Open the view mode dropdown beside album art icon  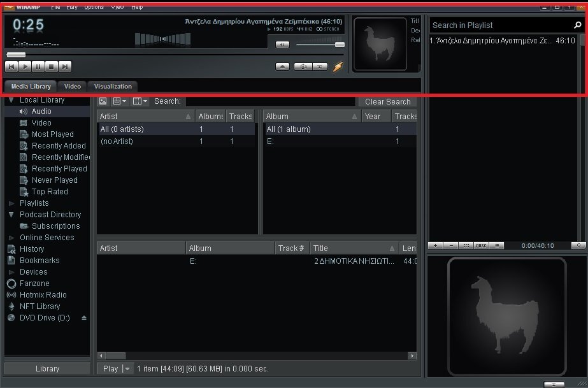[120, 101]
